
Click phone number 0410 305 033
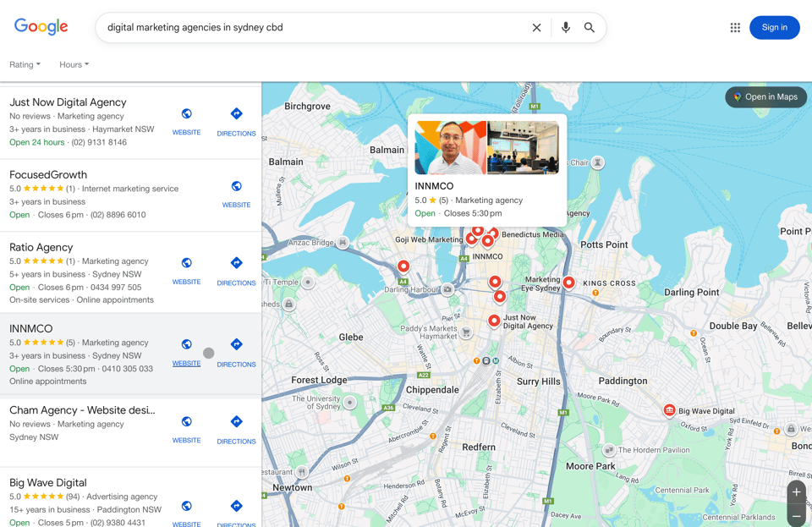pos(128,369)
